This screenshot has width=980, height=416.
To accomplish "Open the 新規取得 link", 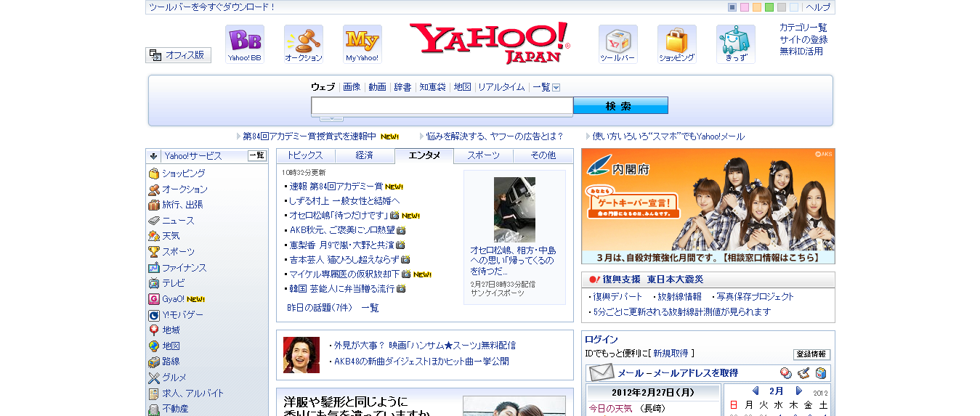I will point(671,354).
